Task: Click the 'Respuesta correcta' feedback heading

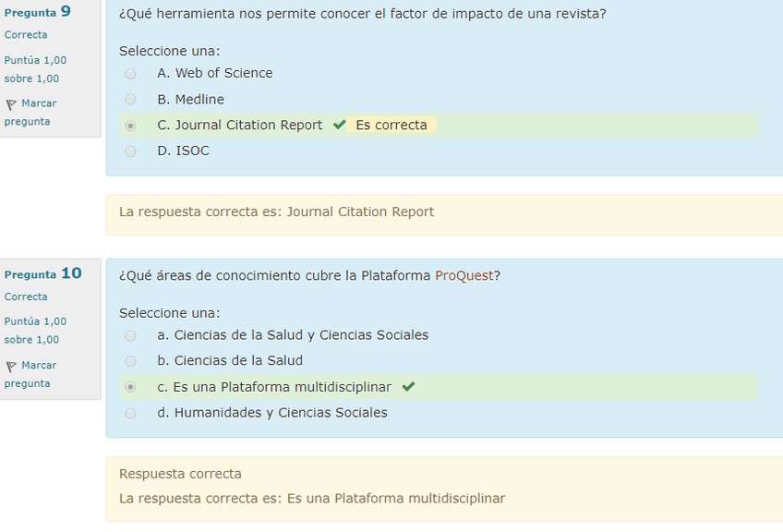Action: click(180, 474)
